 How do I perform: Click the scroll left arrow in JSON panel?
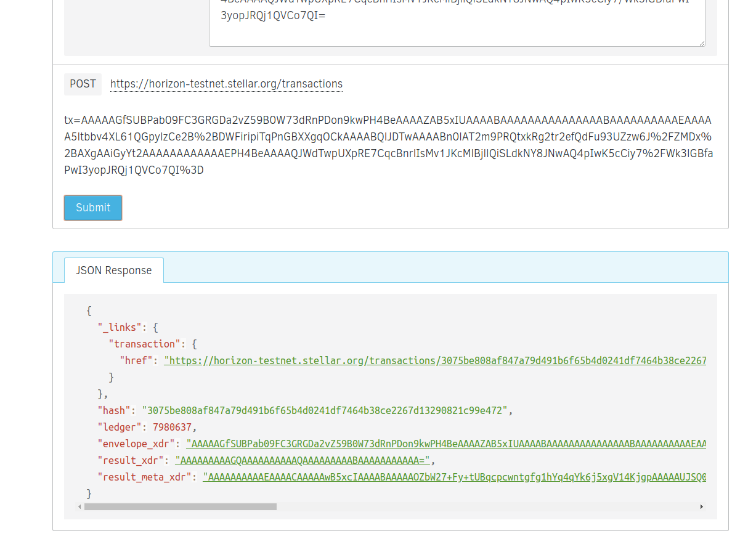tap(79, 506)
